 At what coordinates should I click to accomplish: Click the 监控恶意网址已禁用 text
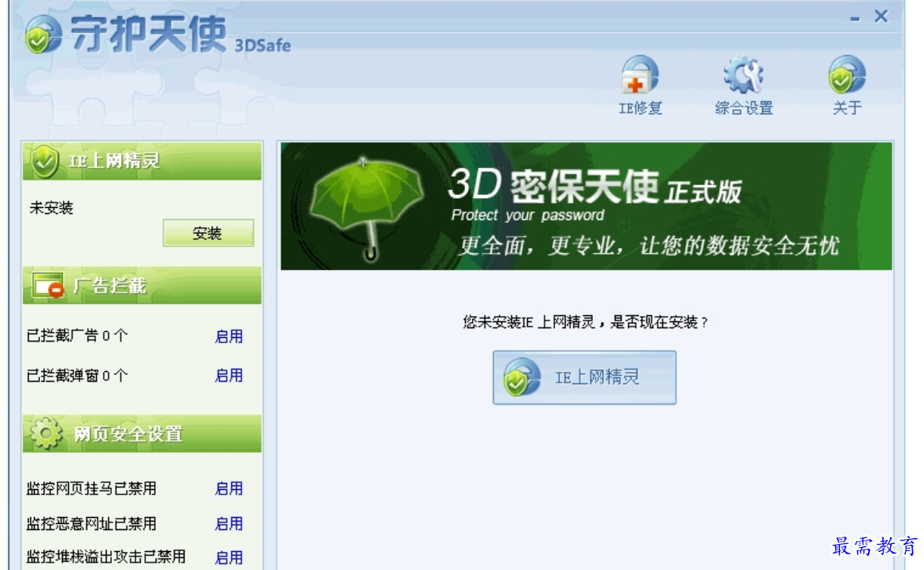click(x=91, y=523)
